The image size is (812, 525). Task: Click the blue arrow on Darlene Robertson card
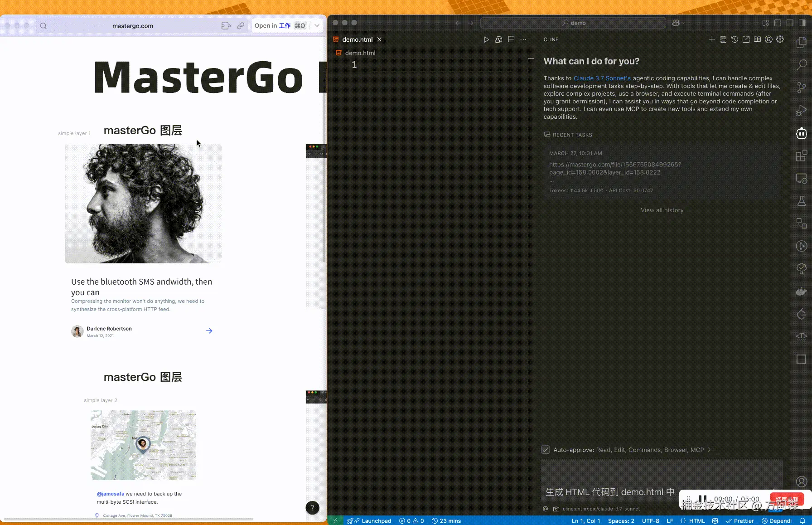(x=209, y=331)
